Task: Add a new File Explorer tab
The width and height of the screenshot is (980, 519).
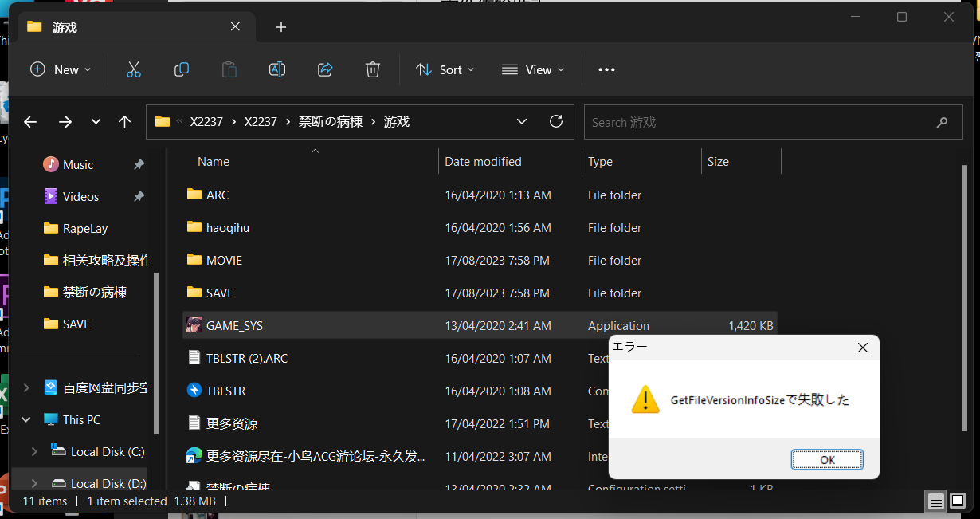Action: tap(280, 27)
